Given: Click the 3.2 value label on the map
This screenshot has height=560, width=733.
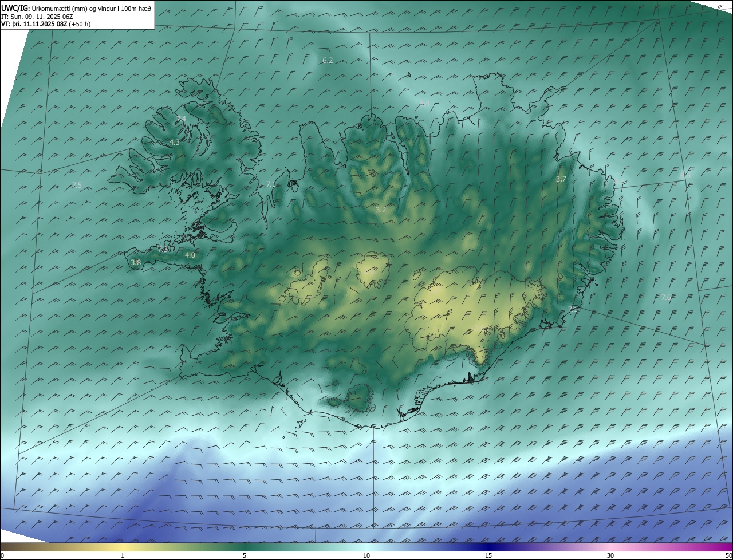Looking at the screenshot, I should pyautogui.click(x=381, y=210).
